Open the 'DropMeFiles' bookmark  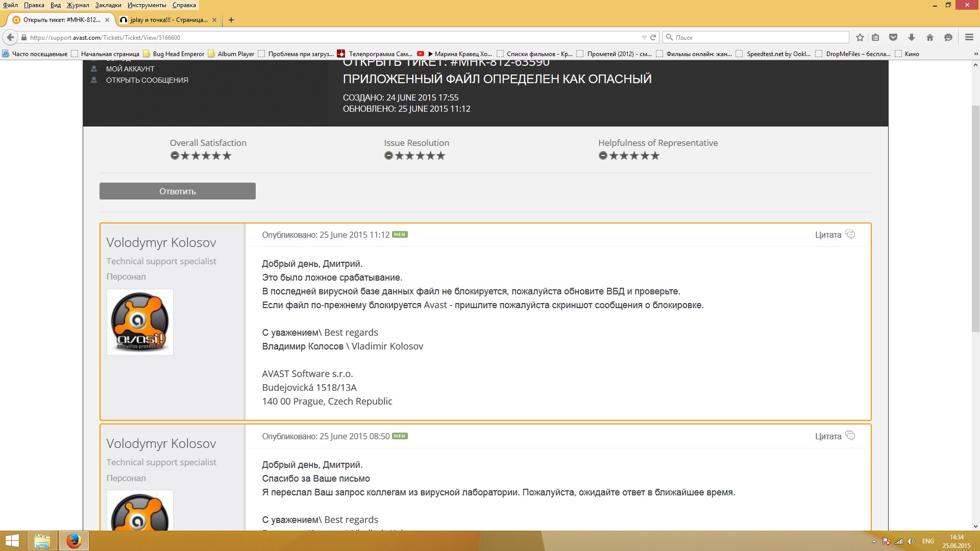pyautogui.click(x=853, y=54)
